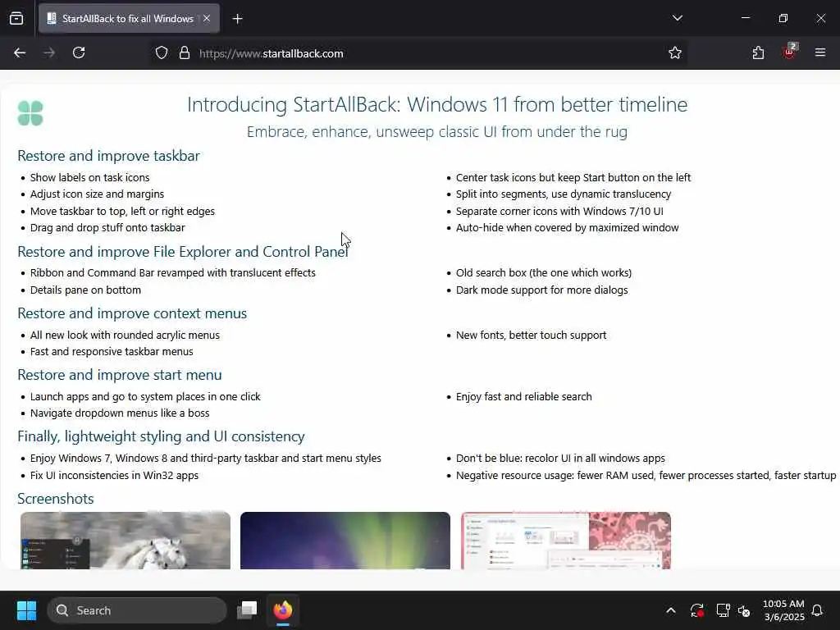Image resolution: width=840 pixels, height=630 pixels.
Task: Click 'Dark mode support for more dialogs'
Action: (x=541, y=290)
